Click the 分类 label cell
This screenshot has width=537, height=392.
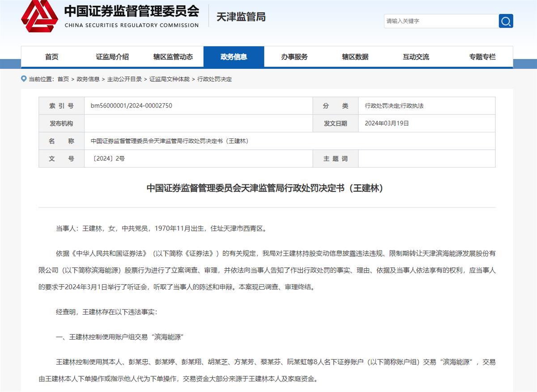pyautogui.click(x=335, y=106)
